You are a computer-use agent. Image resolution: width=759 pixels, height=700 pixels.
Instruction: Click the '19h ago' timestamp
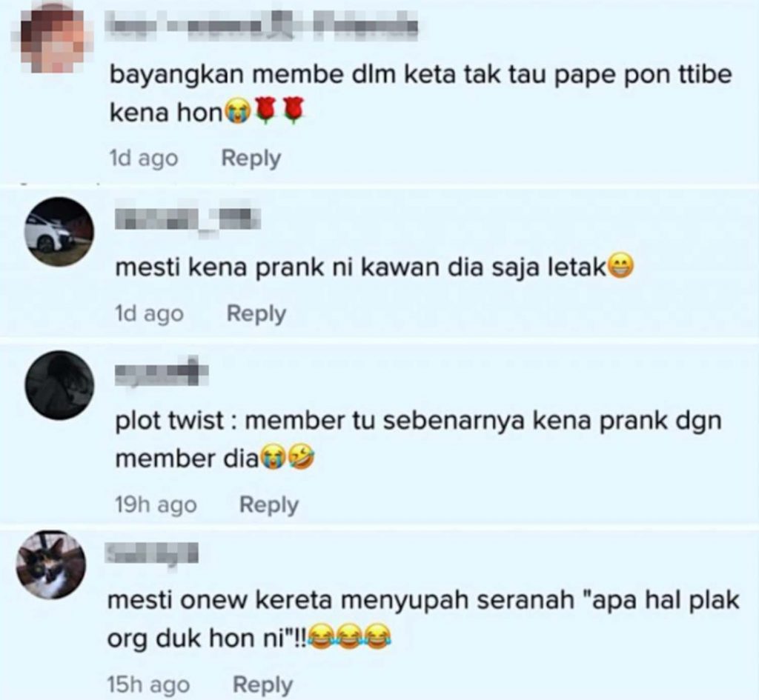tap(156, 505)
